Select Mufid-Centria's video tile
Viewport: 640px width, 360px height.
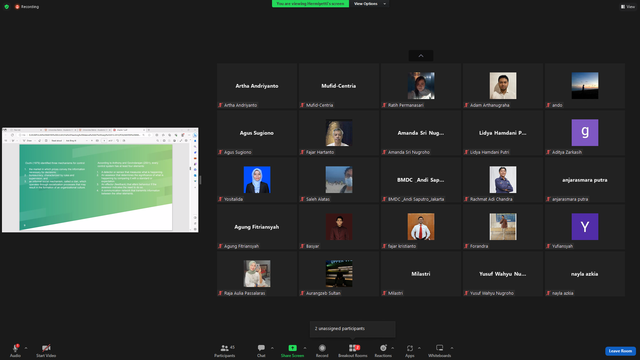(x=339, y=86)
